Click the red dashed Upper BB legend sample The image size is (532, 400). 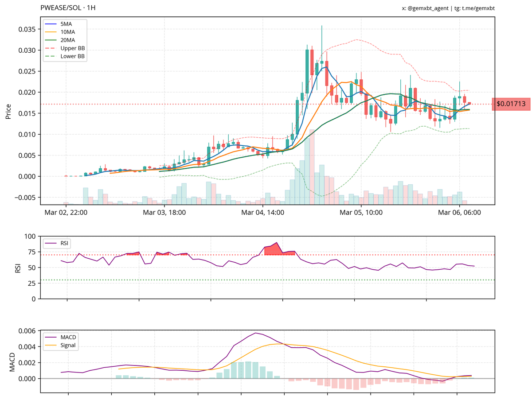pos(50,47)
